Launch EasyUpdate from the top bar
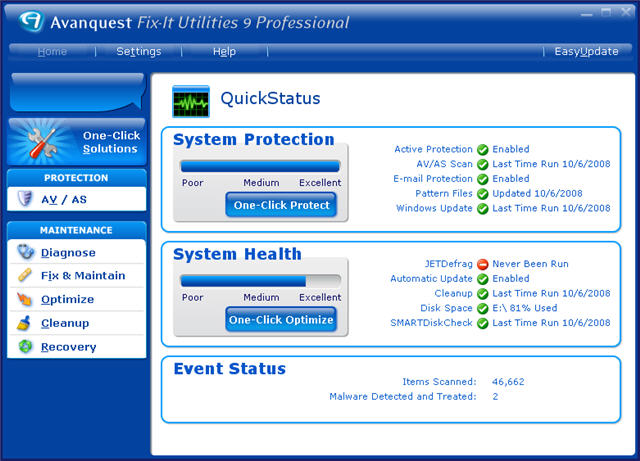The width and height of the screenshot is (640, 461). point(586,52)
